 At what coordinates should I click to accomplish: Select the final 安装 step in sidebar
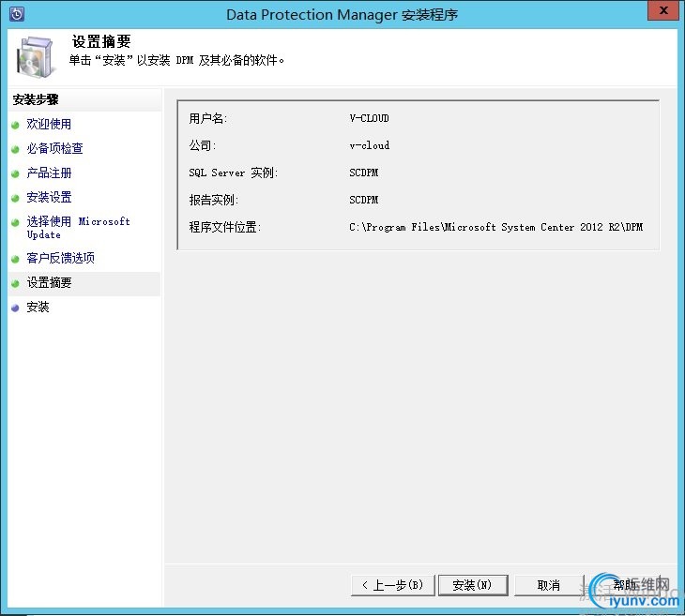38,307
